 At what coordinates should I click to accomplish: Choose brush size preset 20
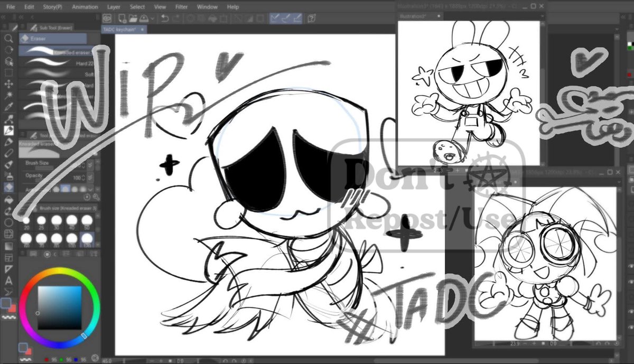click(26, 222)
